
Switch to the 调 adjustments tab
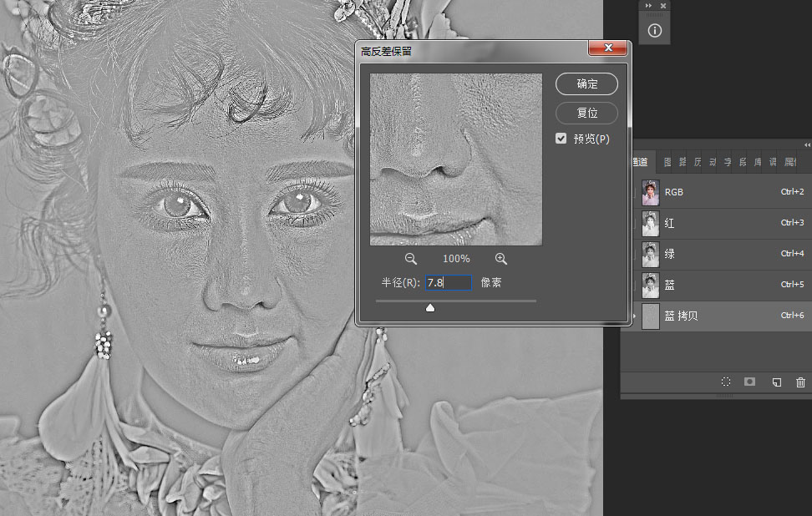click(x=773, y=162)
